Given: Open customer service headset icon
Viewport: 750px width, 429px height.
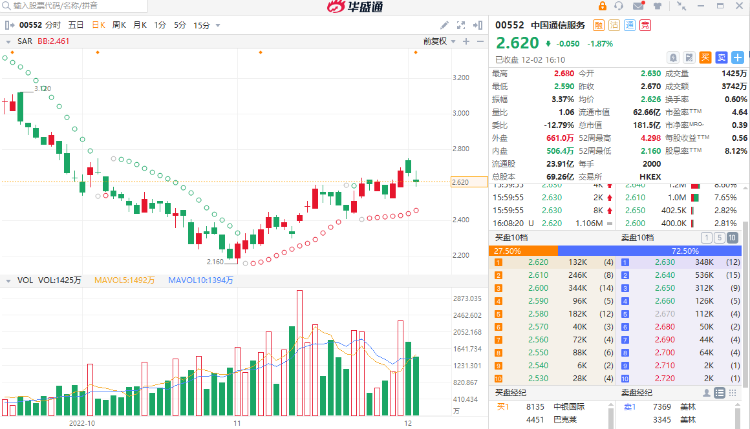Looking at the screenshot, I should click(619, 6).
